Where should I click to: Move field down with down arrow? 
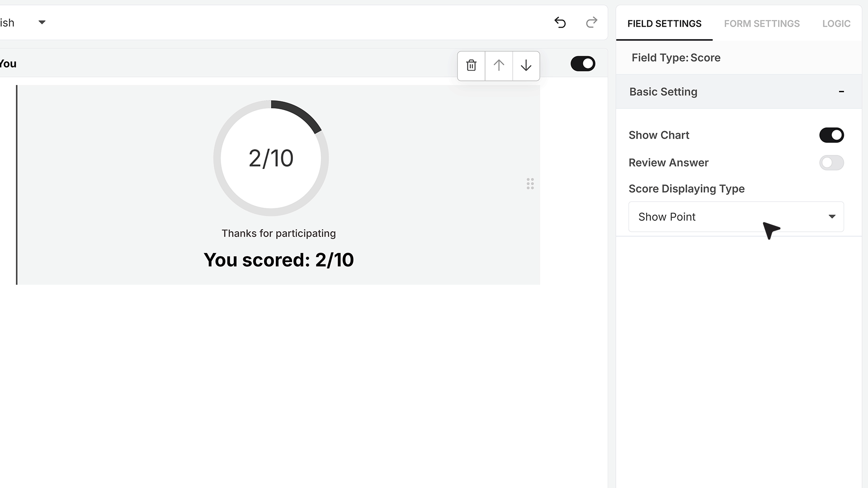526,66
